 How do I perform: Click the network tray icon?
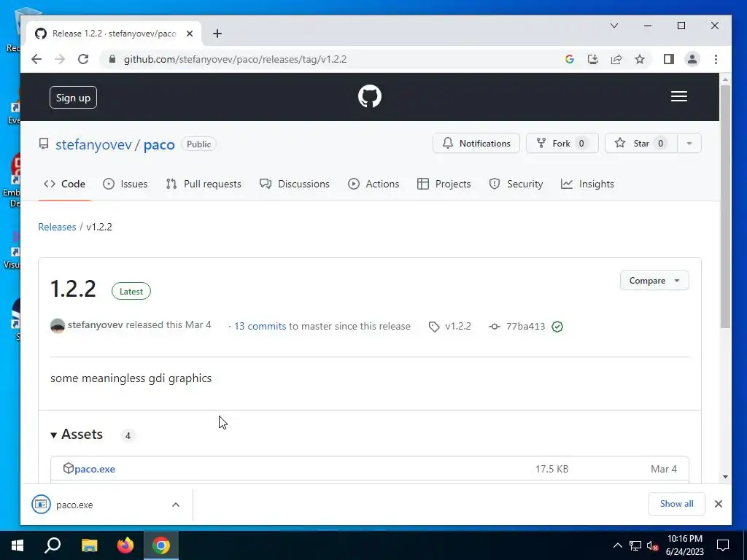tap(635, 545)
